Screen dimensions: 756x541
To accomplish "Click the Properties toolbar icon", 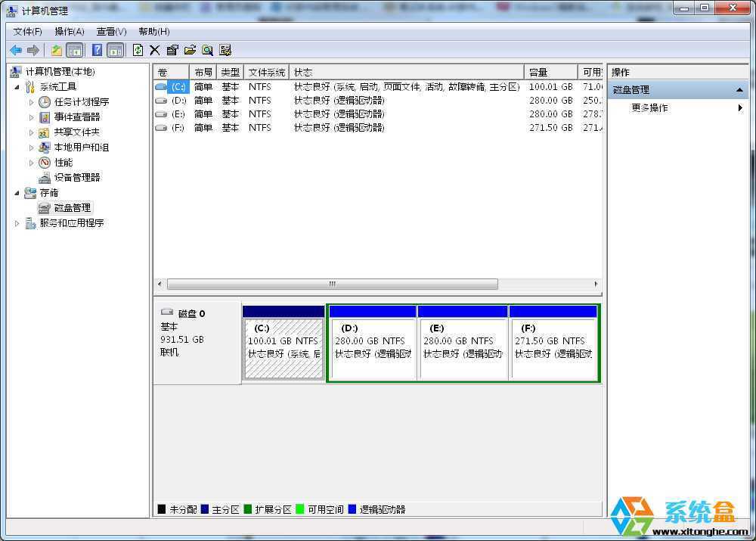I will click(x=172, y=50).
